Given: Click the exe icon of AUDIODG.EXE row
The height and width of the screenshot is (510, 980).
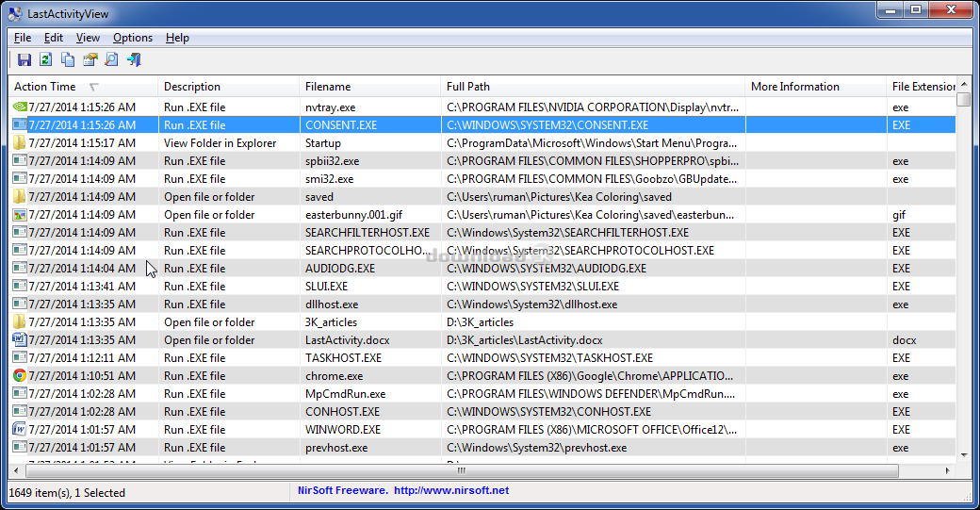Looking at the screenshot, I should click(x=20, y=268).
